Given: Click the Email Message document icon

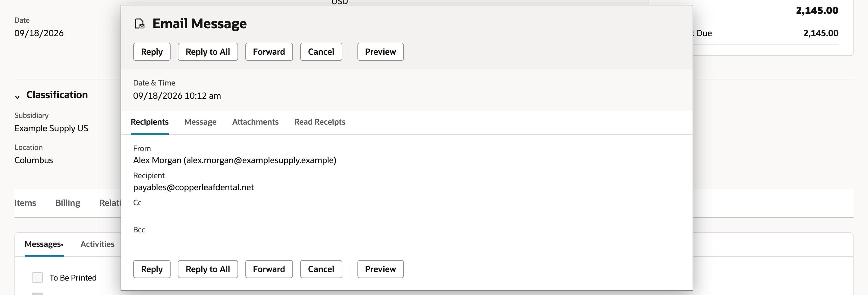Looking at the screenshot, I should click(x=140, y=23).
